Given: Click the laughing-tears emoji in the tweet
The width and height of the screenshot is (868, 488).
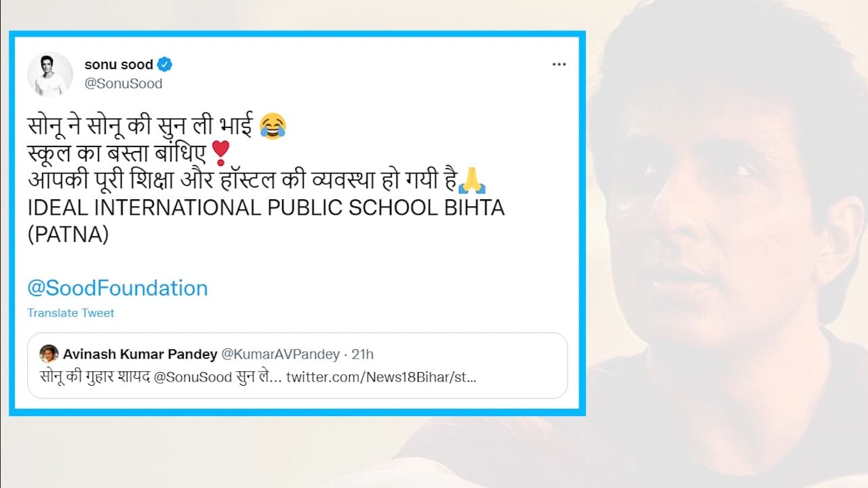Looking at the screenshot, I should [273, 126].
